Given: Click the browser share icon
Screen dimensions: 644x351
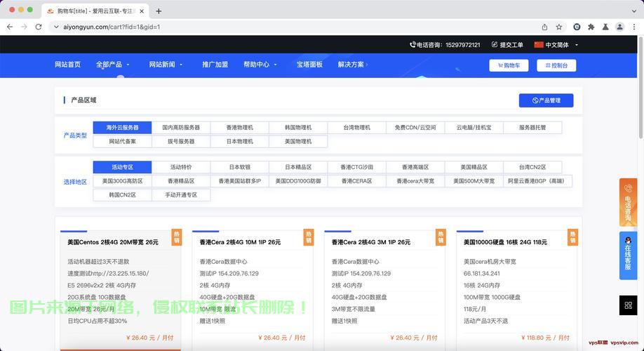Looking at the screenshot, I should pos(544,27).
